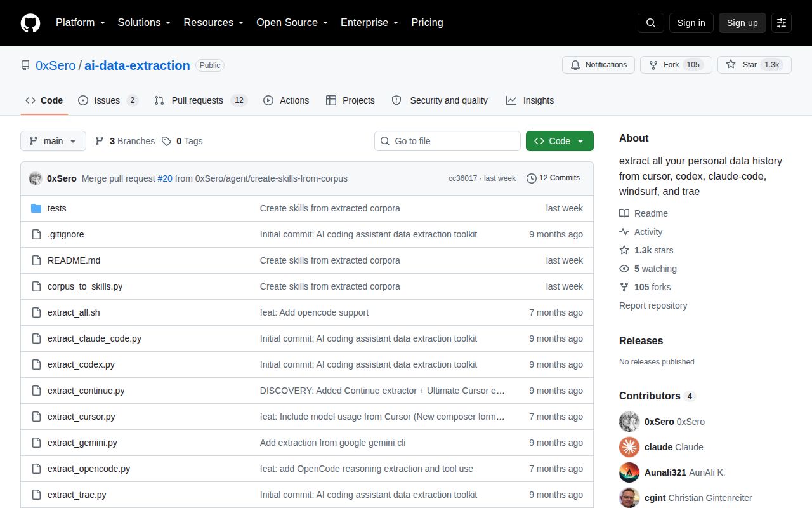
Task: Open extract_cursor.py file
Action: tap(81, 417)
